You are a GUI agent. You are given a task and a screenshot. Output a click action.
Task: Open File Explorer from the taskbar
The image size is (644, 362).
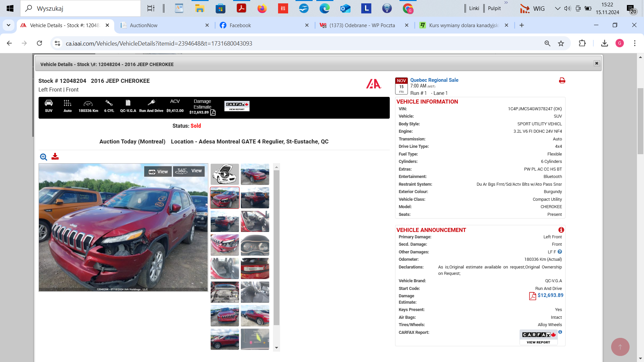pyautogui.click(x=200, y=8)
